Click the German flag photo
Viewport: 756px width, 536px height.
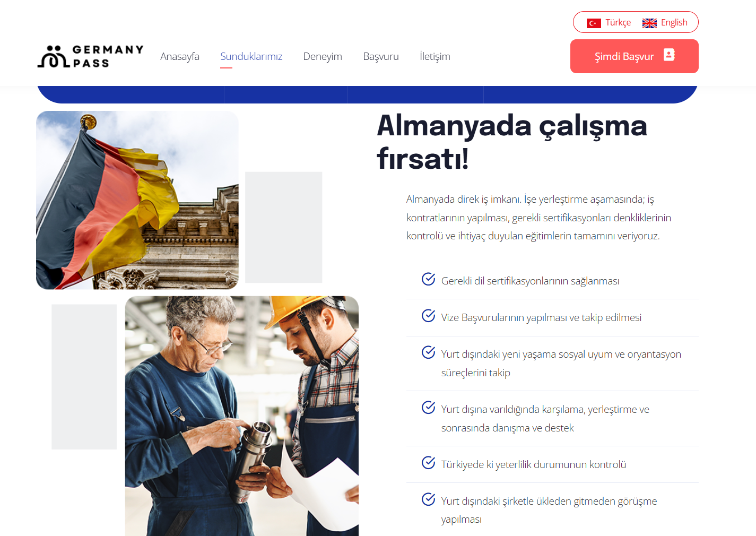[137, 200]
